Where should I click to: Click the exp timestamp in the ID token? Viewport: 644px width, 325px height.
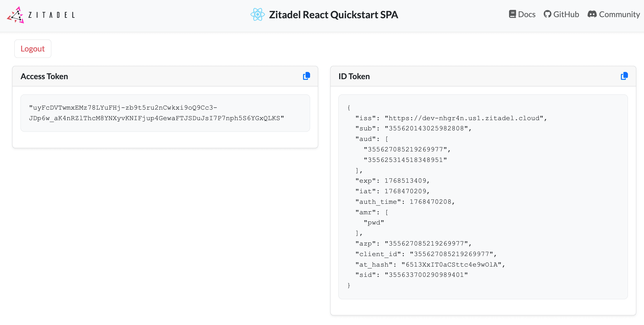click(x=407, y=180)
